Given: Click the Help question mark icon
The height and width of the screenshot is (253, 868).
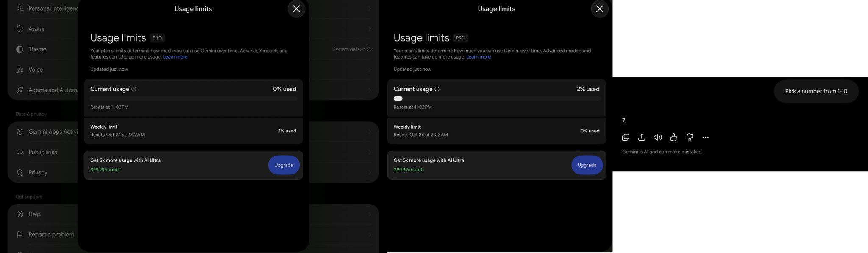Looking at the screenshot, I should click(x=19, y=214).
